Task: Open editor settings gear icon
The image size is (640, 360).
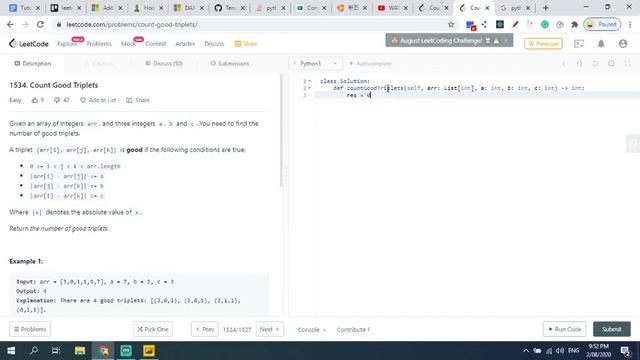Action: (611, 64)
